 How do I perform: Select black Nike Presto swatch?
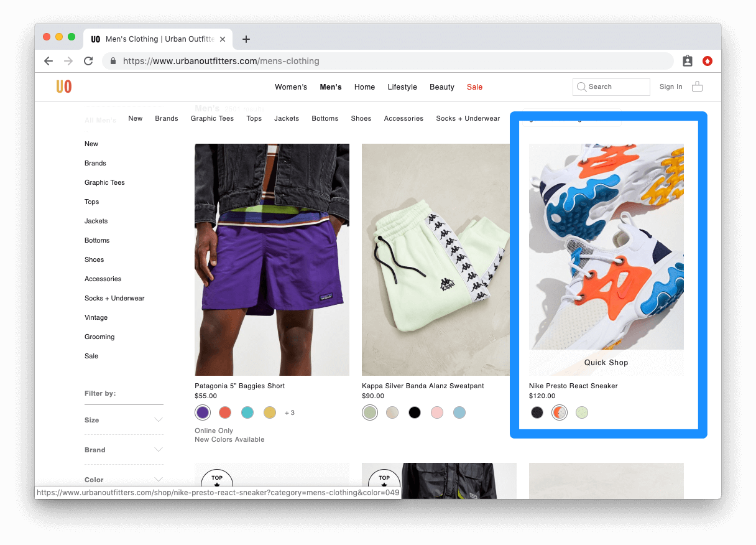pos(537,412)
